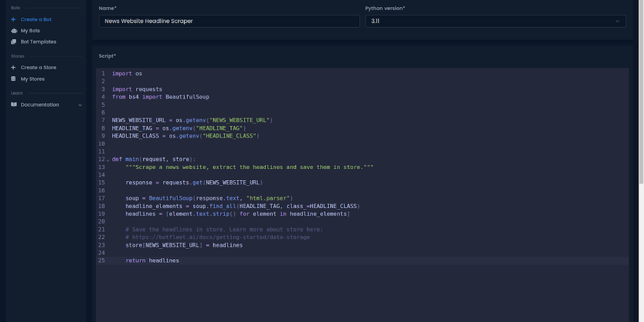
Task: Collapse the main function fold arrow on line 12
Action: [108, 160]
